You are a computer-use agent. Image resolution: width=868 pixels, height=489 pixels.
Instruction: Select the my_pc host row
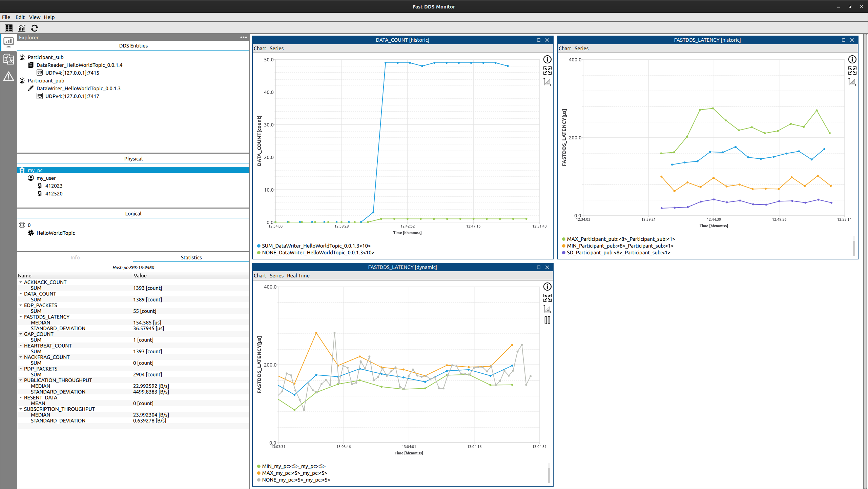click(133, 170)
